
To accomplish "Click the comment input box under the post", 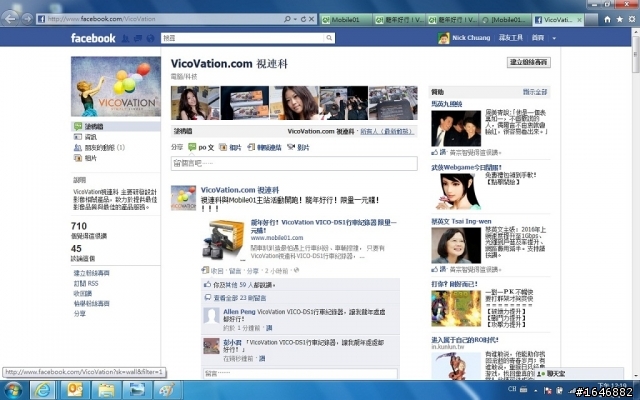I will (x=300, y=373).
